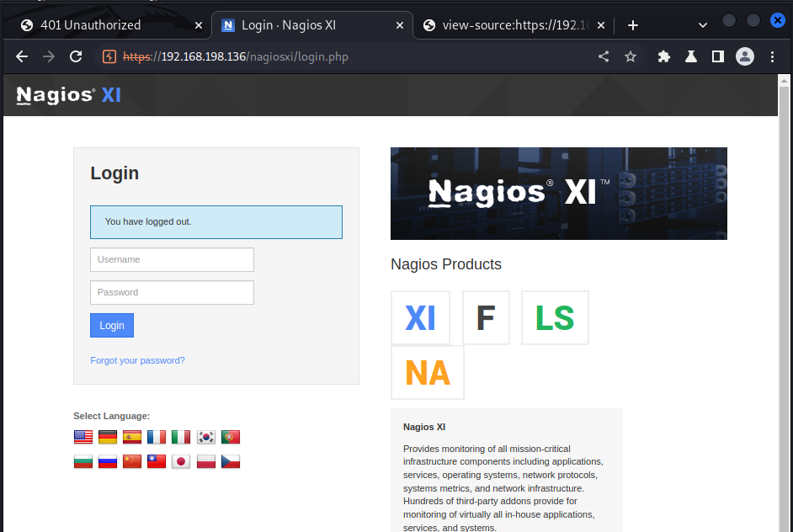Close the view-source tab
This screenshot has height=532, width=793.
601,25
